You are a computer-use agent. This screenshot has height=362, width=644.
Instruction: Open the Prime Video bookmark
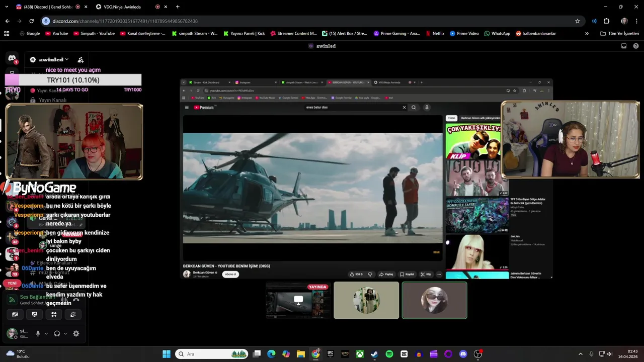464,34
